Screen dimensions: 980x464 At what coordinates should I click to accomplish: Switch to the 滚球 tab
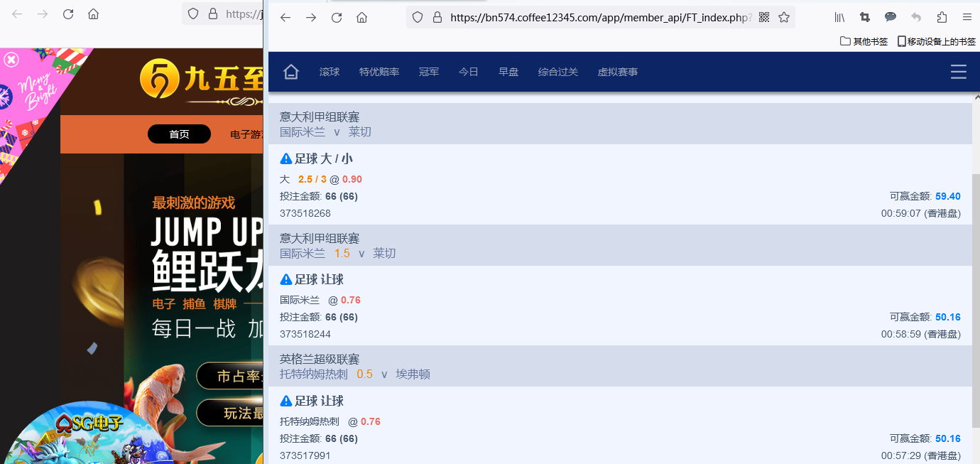330,72
